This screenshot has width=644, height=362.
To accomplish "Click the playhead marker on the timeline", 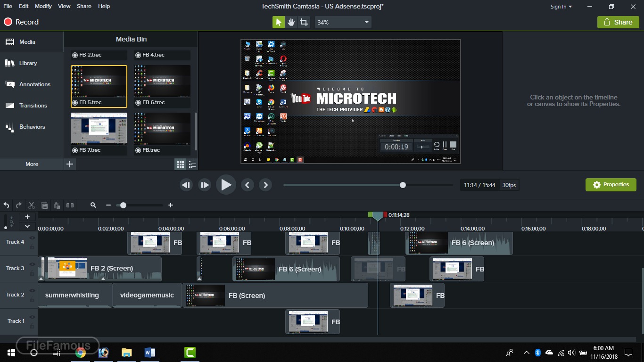I will point(378,216).
